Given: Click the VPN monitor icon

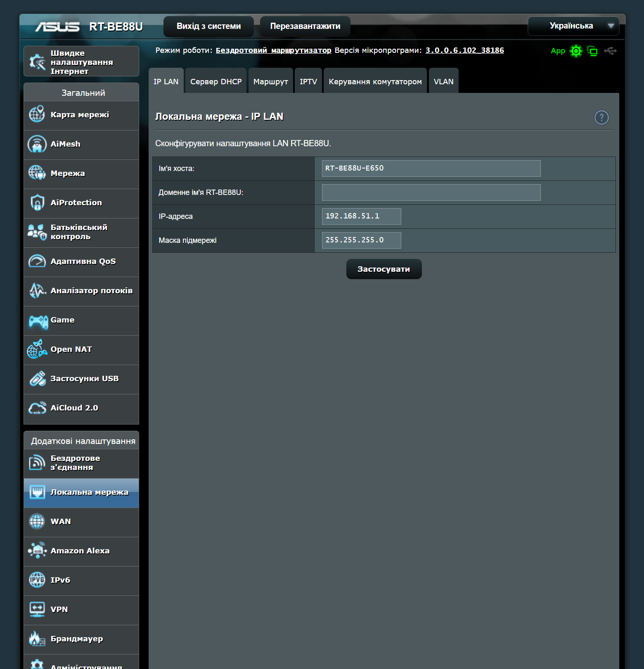Looking at the screenshot, I should pyautogui.click(x=37, y=609).
